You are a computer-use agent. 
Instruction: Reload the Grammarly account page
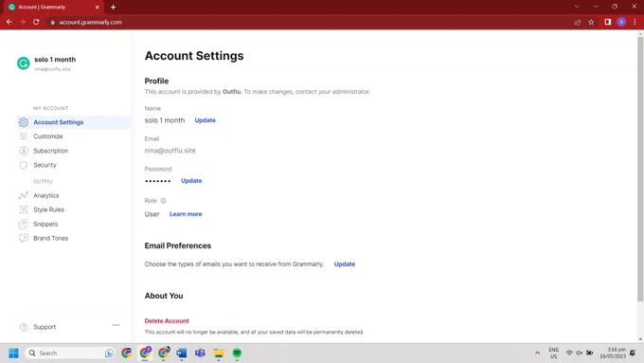tap(36, 22)
